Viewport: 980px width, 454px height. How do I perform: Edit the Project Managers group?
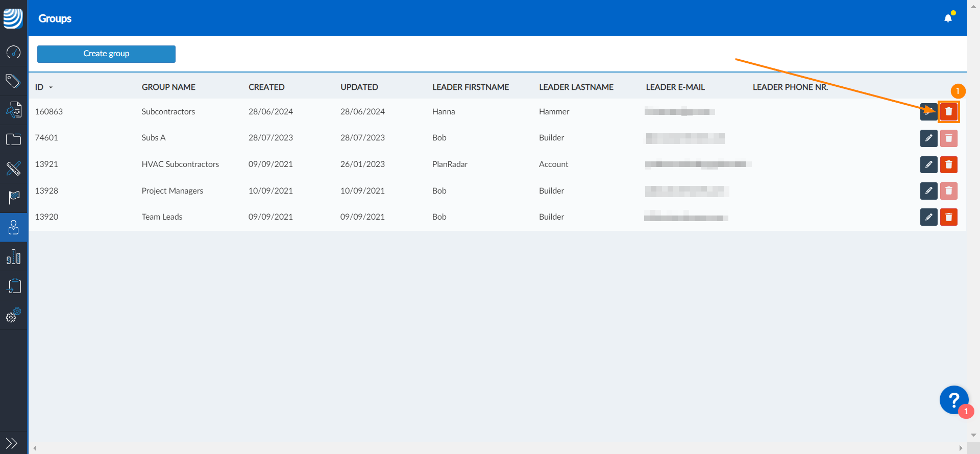[929, 191]
